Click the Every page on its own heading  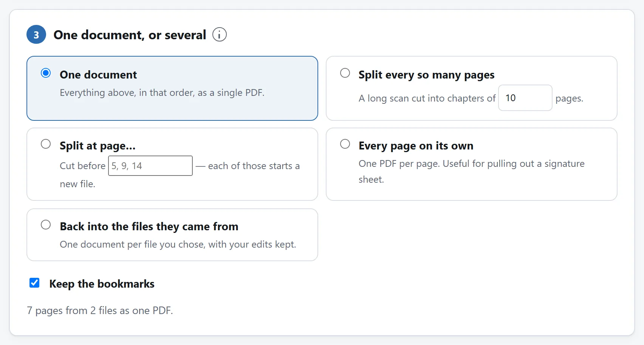[416, 146]
